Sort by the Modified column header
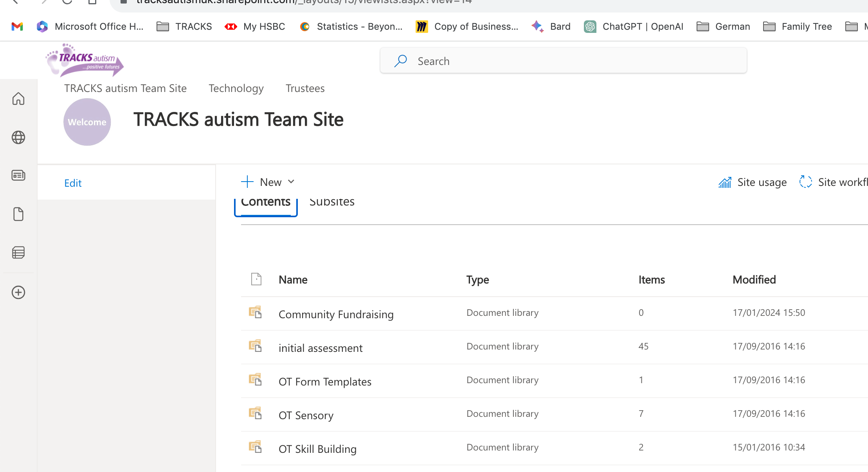The image size is (868, 472). (x=754, y=280)
